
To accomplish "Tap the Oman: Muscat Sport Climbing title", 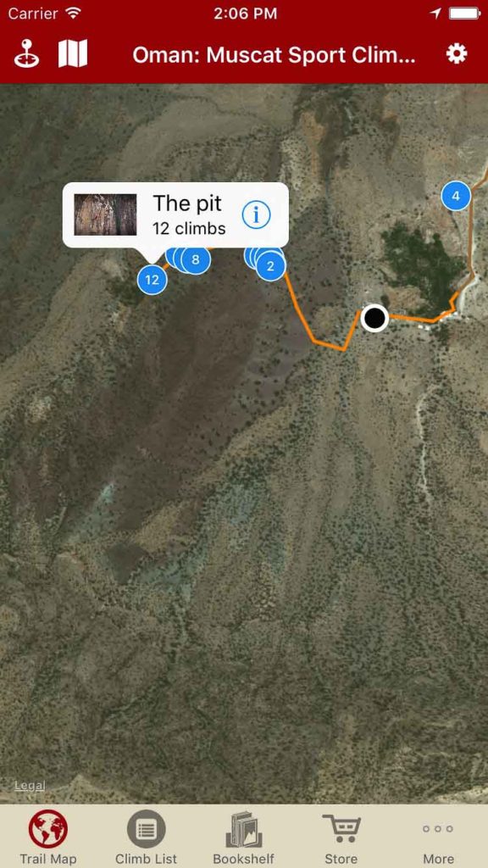I will pyautogui.click(x=274, y=55).
